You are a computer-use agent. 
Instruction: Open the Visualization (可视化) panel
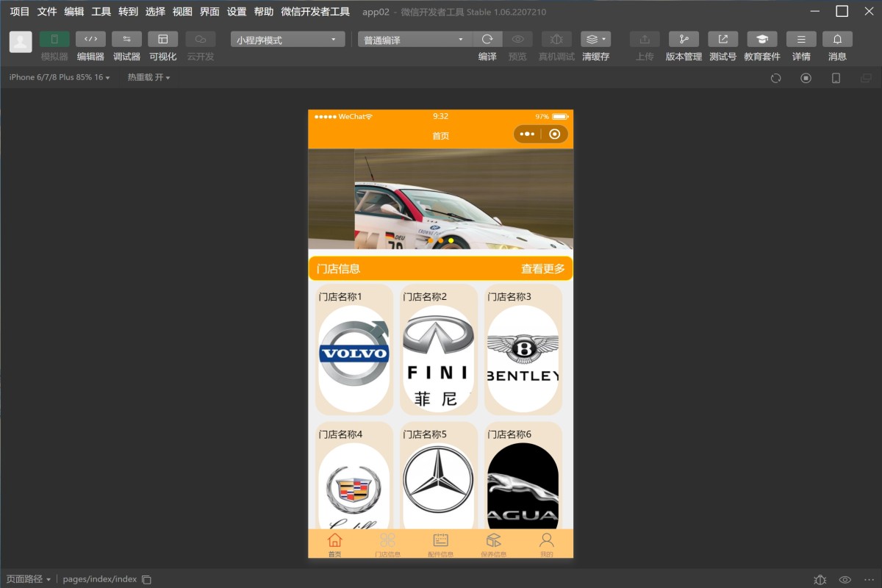163,39
